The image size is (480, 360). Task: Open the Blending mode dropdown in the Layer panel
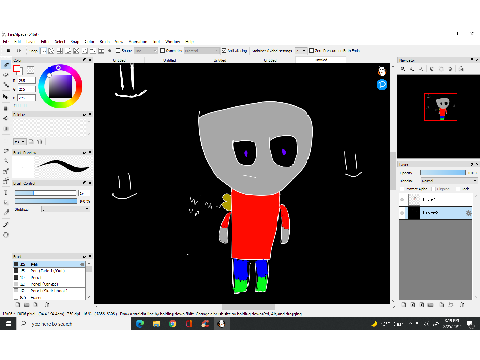[x=449, y=181]
